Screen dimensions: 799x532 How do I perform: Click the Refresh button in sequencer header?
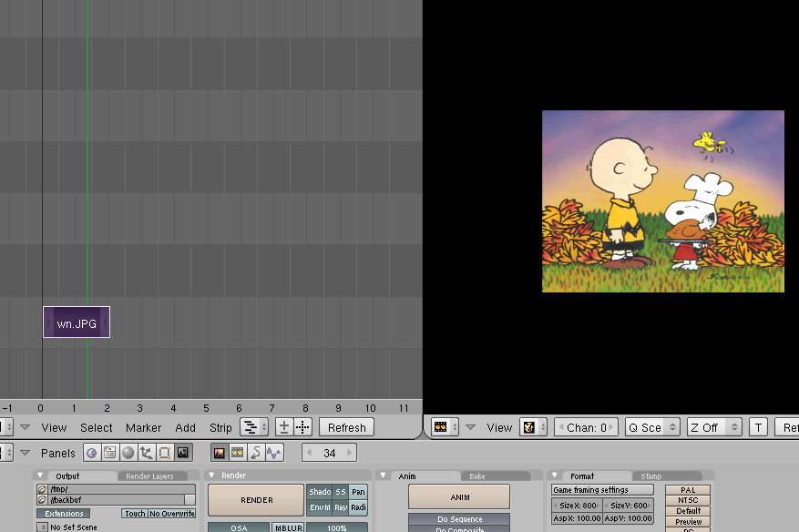tap(346, 427)
